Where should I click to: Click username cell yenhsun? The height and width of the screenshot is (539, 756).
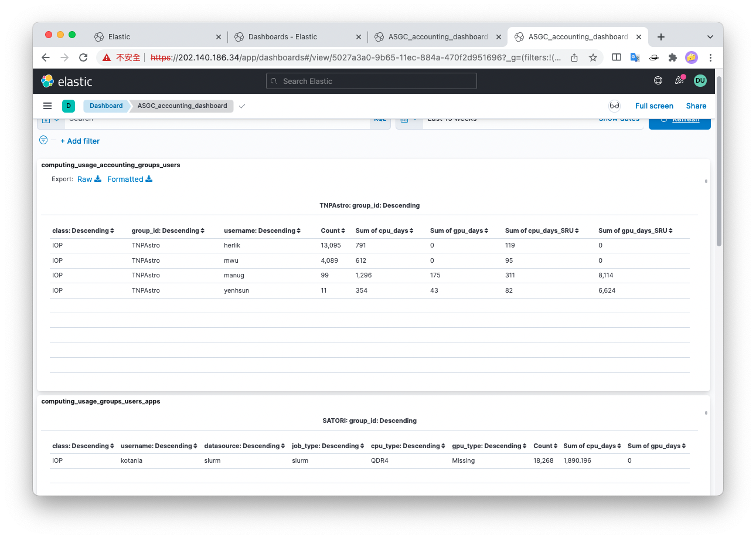(x=237, y=290)
